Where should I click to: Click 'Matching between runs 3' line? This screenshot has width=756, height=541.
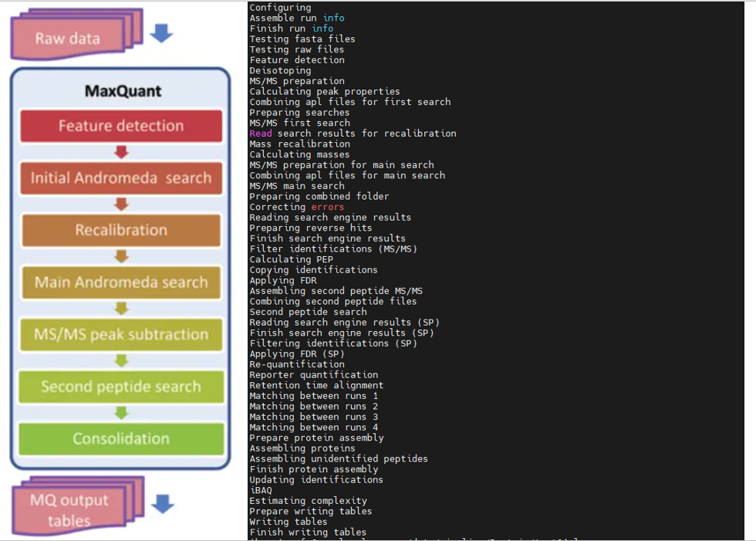(314, 417)
